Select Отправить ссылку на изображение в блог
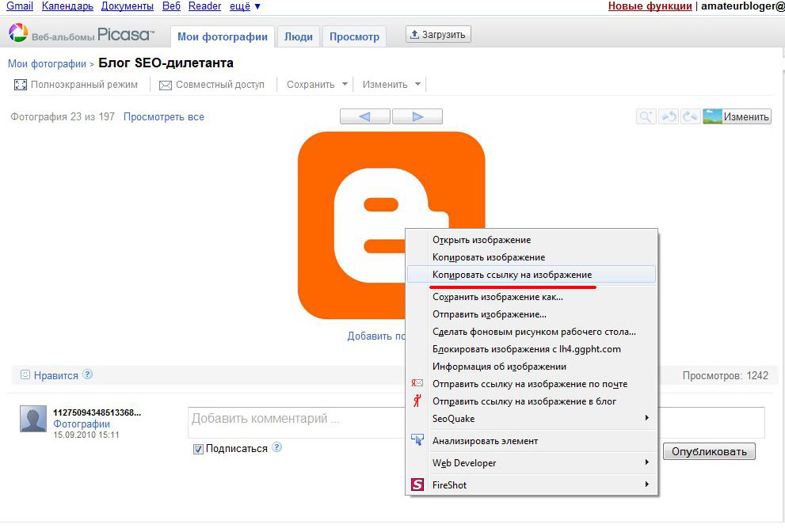785x532 pixels. [x=532, y=401]
